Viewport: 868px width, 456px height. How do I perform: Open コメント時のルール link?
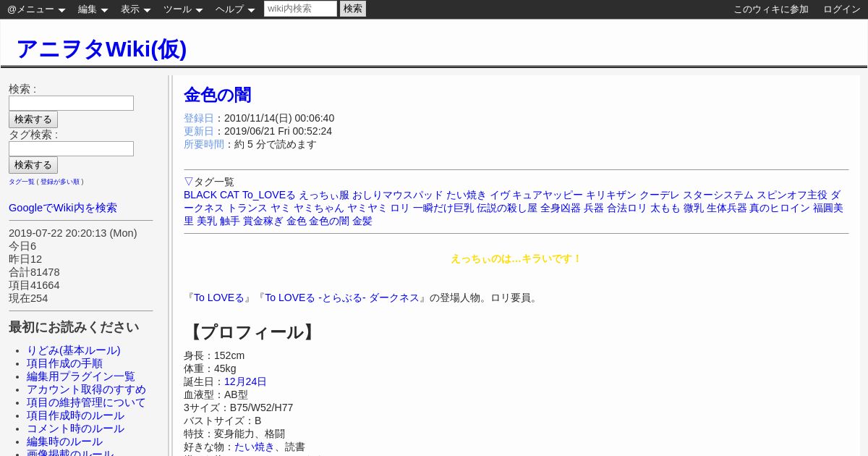tap(75, 428)
